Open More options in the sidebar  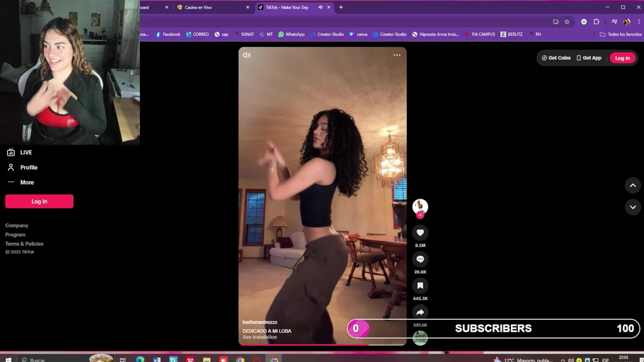click(x=21, y=183)
